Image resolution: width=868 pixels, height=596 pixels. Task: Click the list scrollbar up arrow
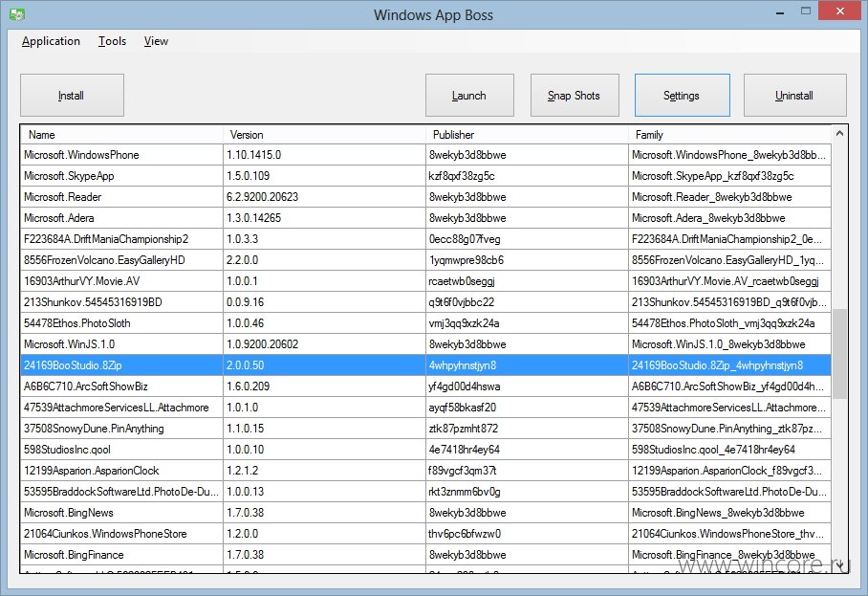(839, 134)
